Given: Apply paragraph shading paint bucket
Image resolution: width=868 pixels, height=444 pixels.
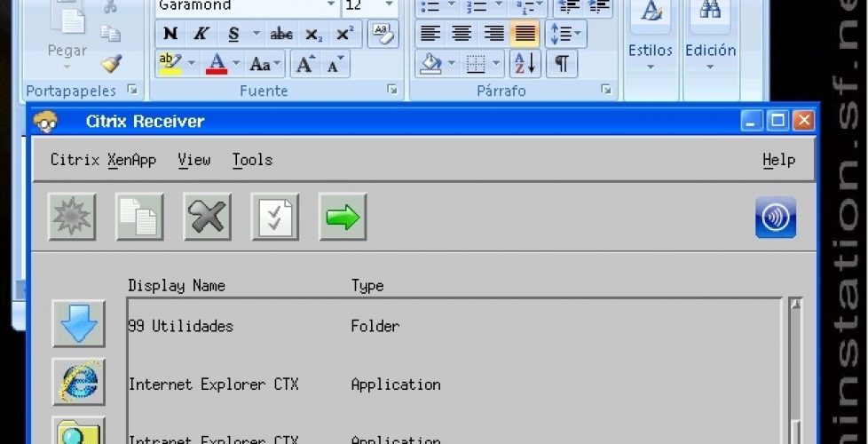Looking at the screenshot, I should click(431, 64).
